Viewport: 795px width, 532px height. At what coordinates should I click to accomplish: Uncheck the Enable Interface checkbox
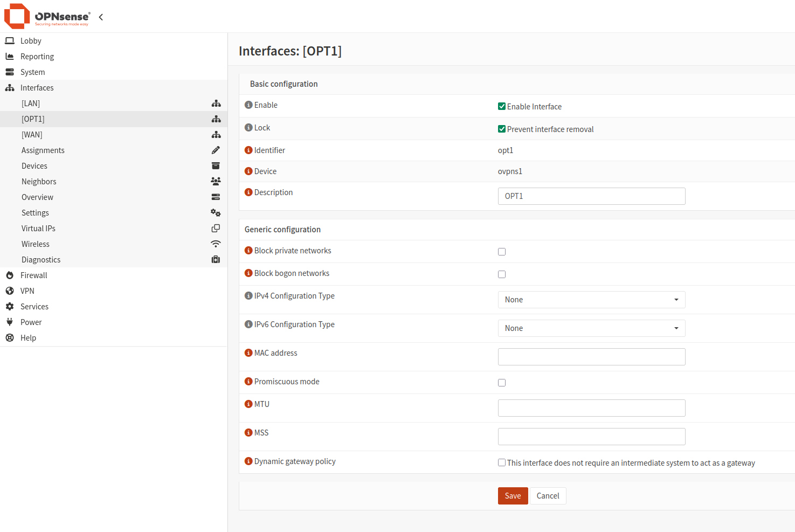point(501,106)
